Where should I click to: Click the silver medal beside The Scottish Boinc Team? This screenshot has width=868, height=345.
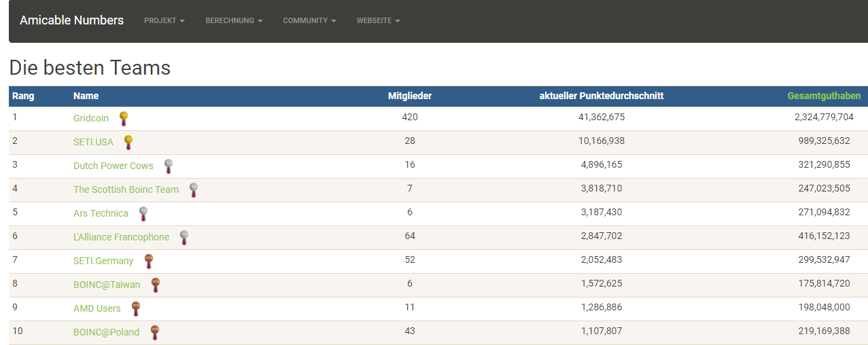193,190
